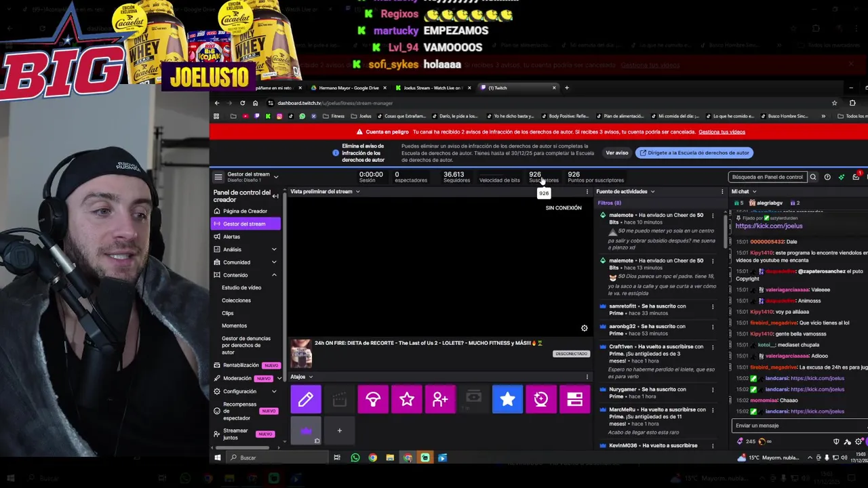Click the magenta outlined star shortcut tile
The width and height of the screenshot is (868, 488).
(407, 399)
